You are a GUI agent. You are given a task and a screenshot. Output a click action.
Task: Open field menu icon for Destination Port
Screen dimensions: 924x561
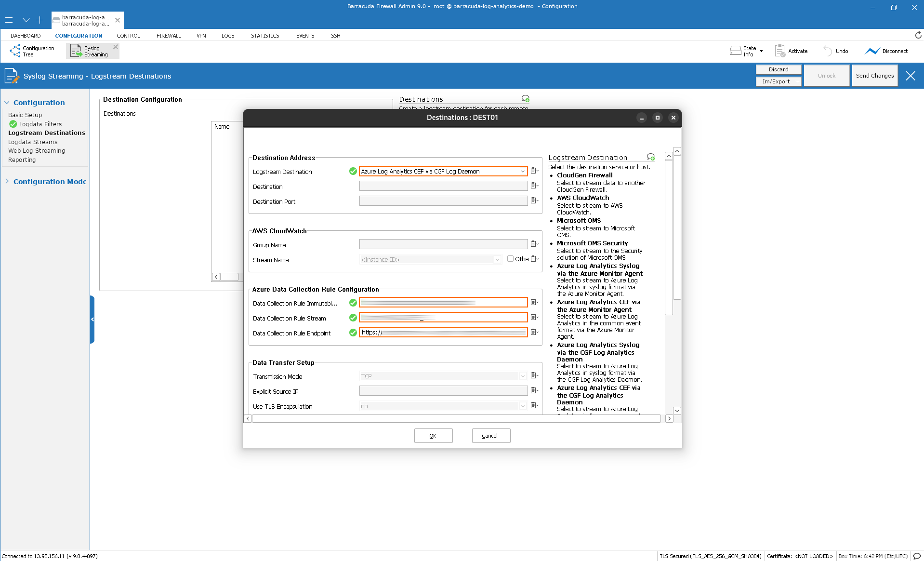534,201
